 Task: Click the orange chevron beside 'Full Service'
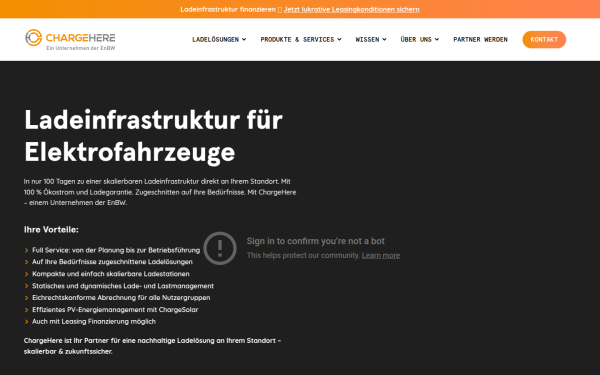26,250
